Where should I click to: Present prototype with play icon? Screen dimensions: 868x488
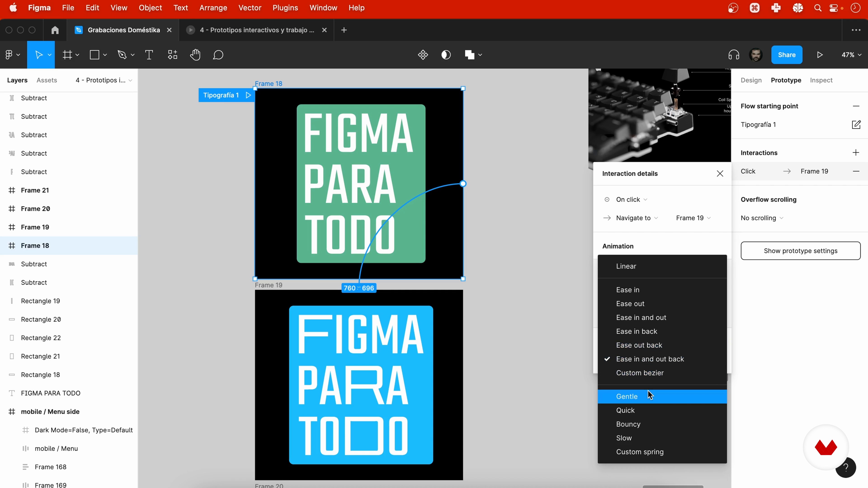point(820,54)
